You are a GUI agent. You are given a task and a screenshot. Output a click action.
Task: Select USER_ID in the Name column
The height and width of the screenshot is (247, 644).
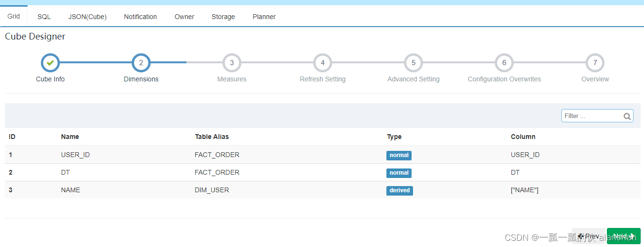click(76, 155)
